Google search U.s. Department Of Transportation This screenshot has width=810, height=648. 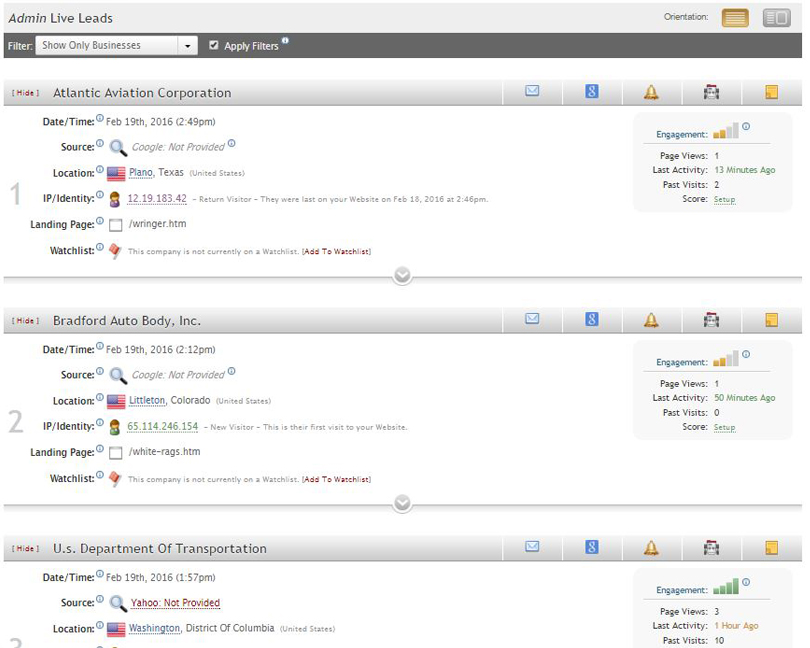(x=592, y=547)
